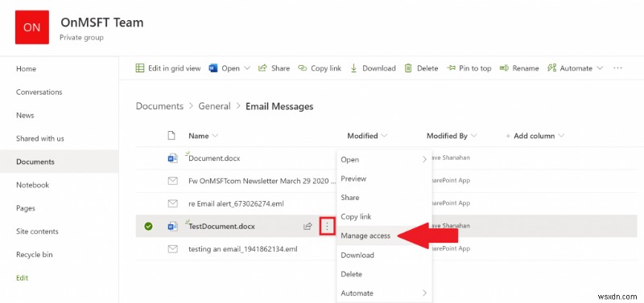Click the green Edit link in sidebar
644x303 pixels.
coord(23,277)
